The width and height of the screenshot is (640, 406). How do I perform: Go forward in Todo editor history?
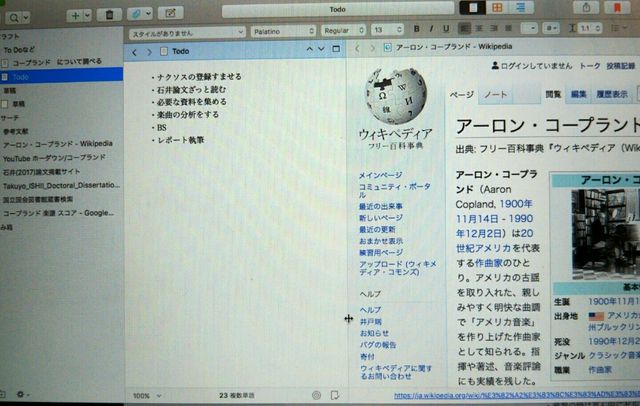point(149,52)
